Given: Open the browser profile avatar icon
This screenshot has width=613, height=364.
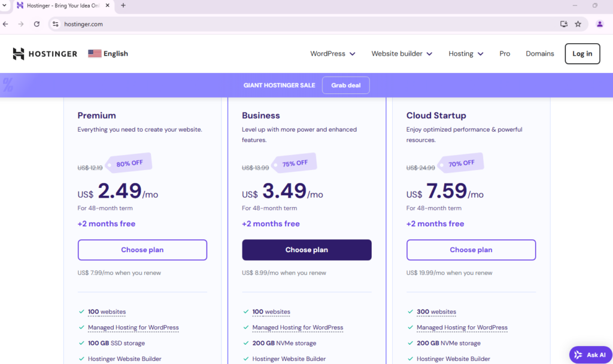Looking at the screenshot, I should click(x=600, y=24).
